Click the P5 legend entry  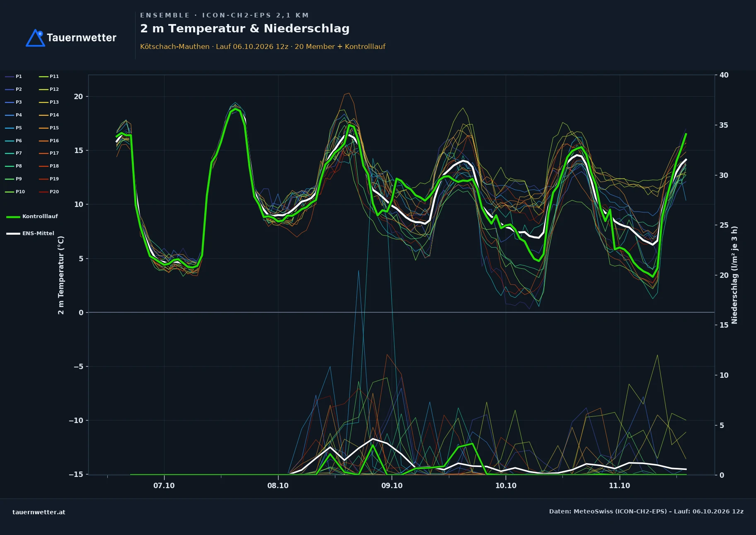tap(13, 128)
